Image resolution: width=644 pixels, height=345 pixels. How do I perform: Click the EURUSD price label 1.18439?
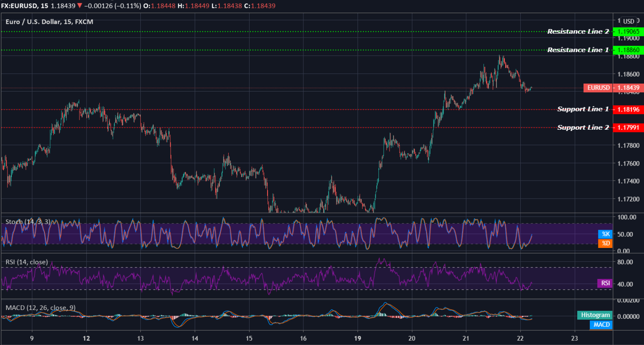click(613, 88)
